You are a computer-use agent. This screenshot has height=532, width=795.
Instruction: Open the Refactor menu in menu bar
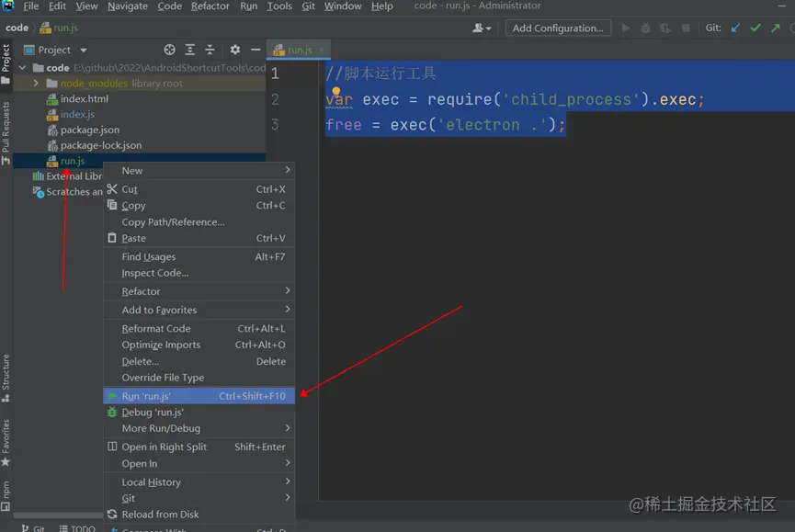click(x=210, y=6)
